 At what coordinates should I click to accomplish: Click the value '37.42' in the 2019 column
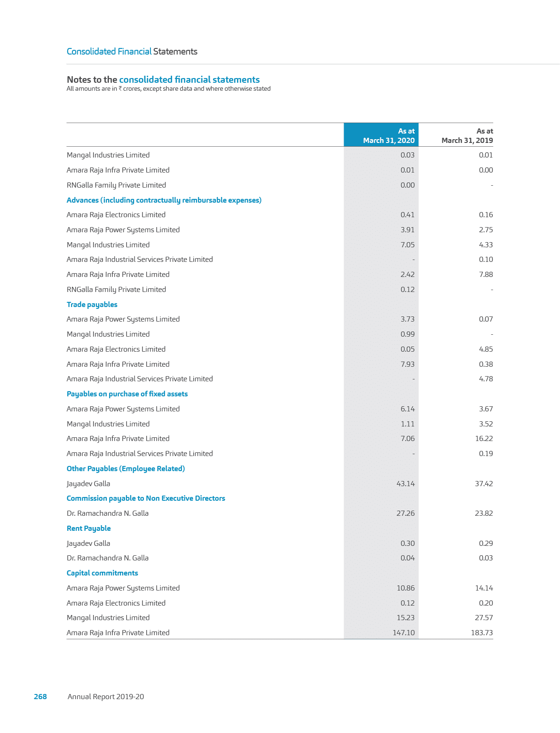[484, 484]
